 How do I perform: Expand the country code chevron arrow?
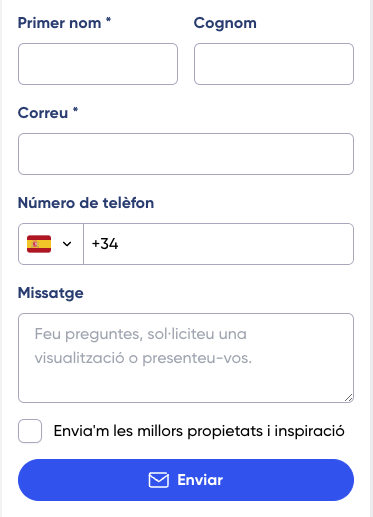pos(67,244)
